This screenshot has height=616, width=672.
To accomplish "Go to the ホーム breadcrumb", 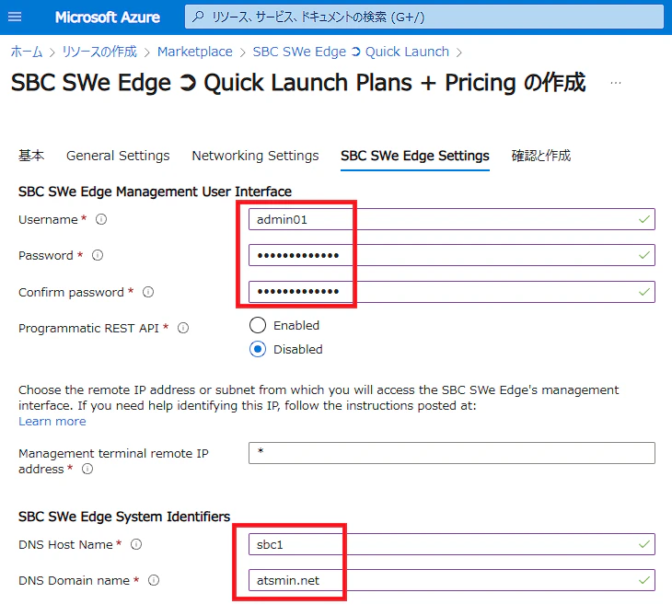I will click(x=27, y=52).
